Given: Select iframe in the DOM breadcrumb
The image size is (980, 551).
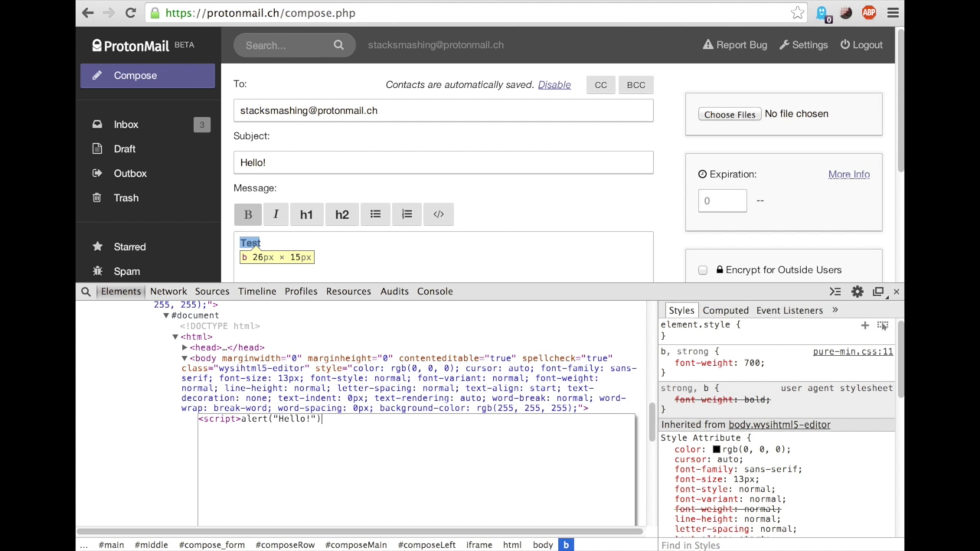Looking at the screenshot, I should point(479,545).
